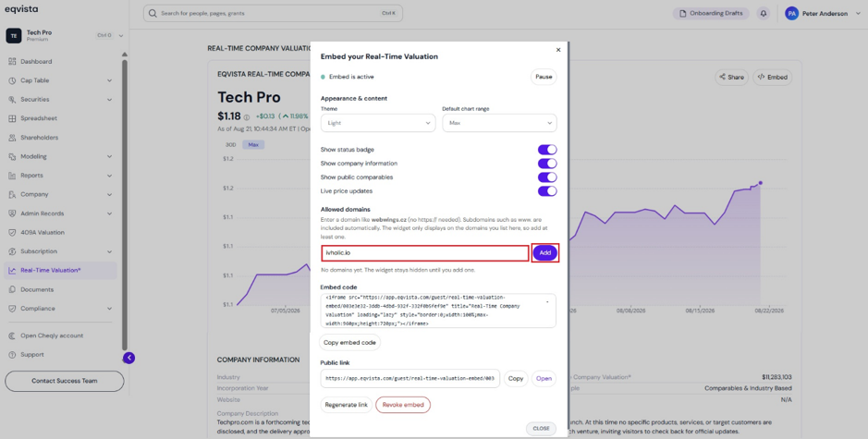Expand the Admin Records submenu chevron
This screenshot has width=868, height=439.
109,213
